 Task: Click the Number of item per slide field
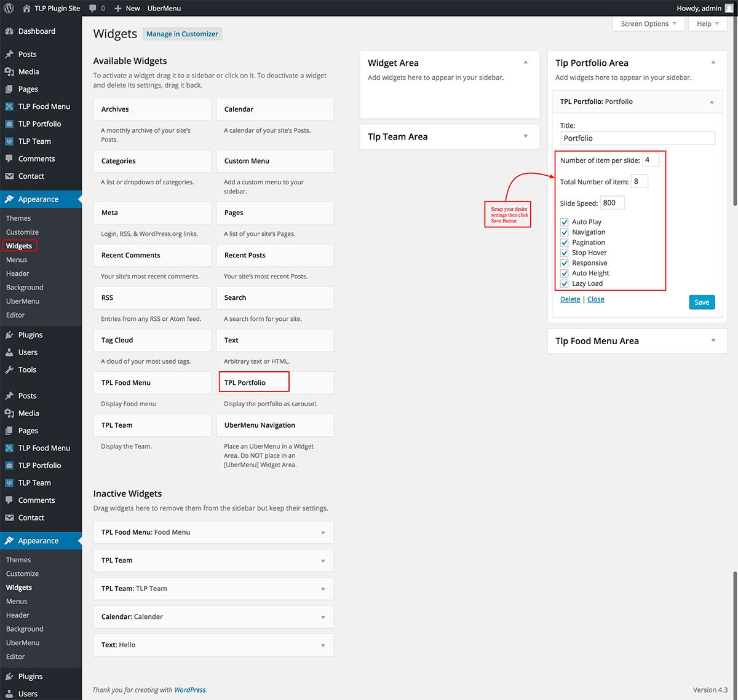point(651,160)
